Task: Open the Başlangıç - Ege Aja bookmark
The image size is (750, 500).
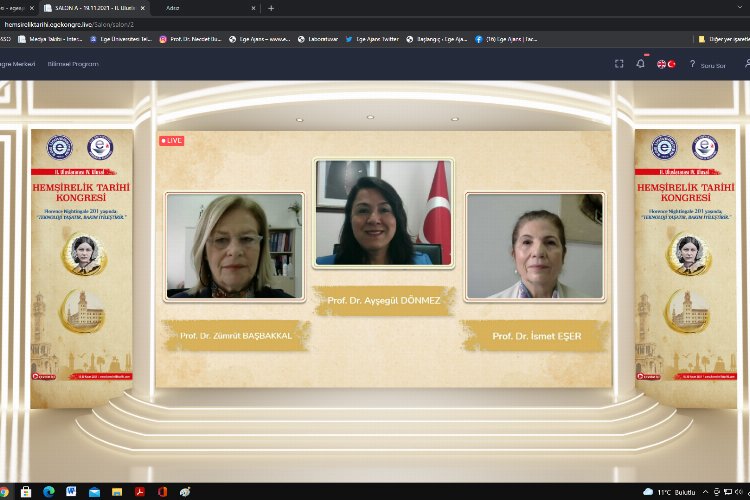Action: click(x=437, y=39)
